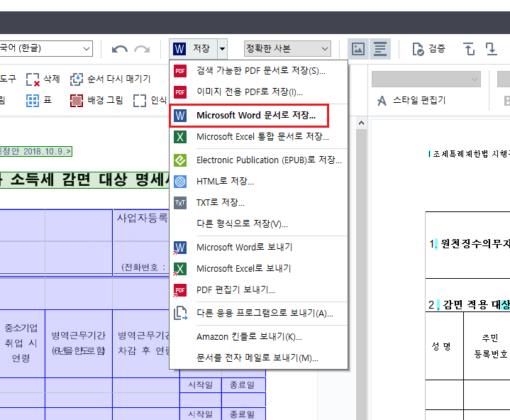
Task: Toggle the text pane view icon
Action: click(380, 49)
